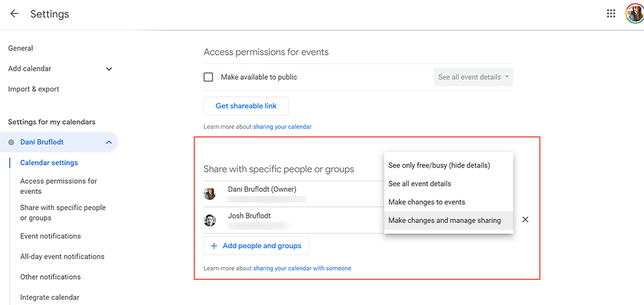Click the Get shareable link button

[246, 106]
